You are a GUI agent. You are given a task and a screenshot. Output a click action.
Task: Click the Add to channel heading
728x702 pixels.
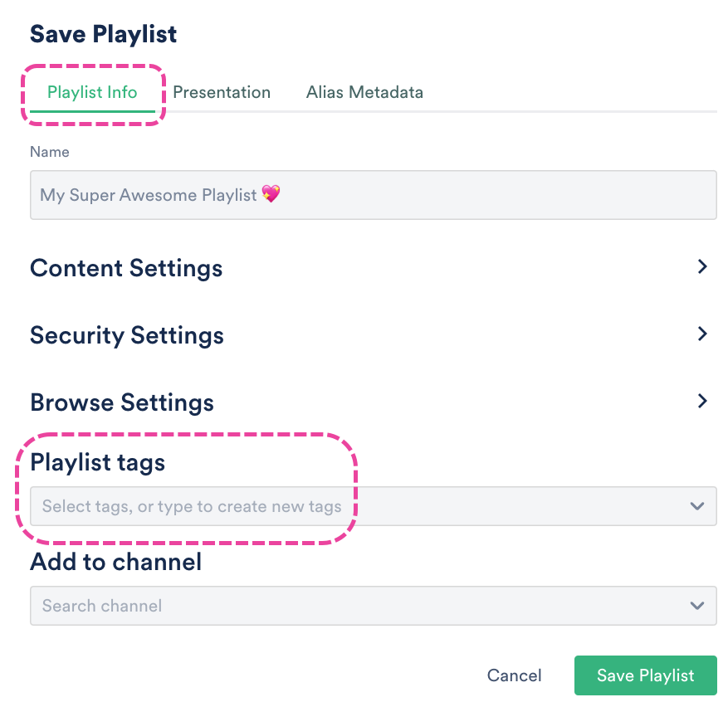click(x=116, y=562)
